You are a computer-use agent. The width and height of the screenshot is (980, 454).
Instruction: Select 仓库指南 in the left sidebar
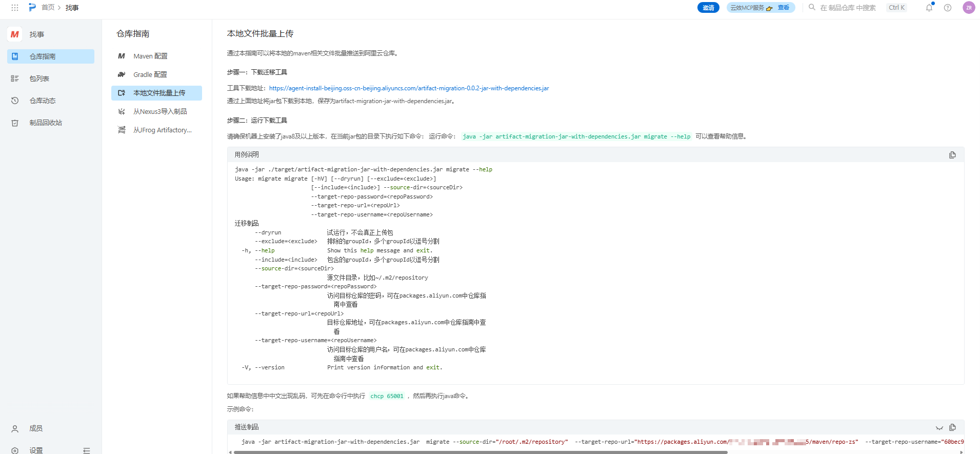[51, 56]
